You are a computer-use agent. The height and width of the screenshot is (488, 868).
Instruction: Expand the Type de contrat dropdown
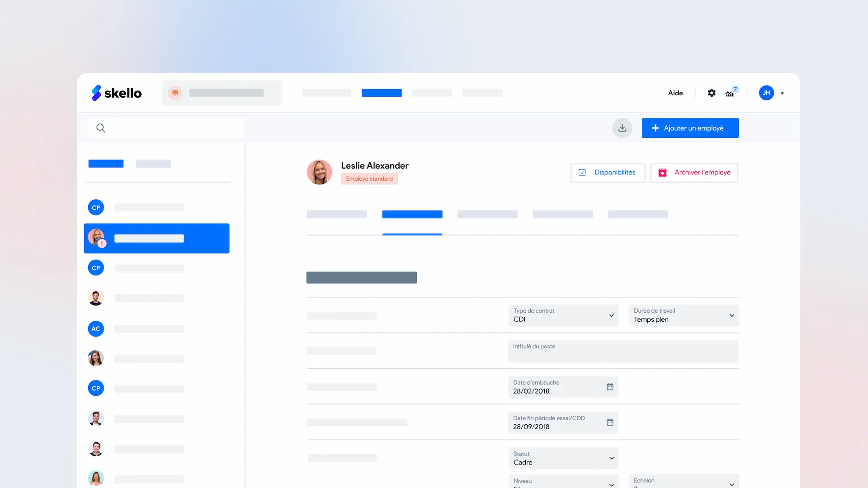563,315
